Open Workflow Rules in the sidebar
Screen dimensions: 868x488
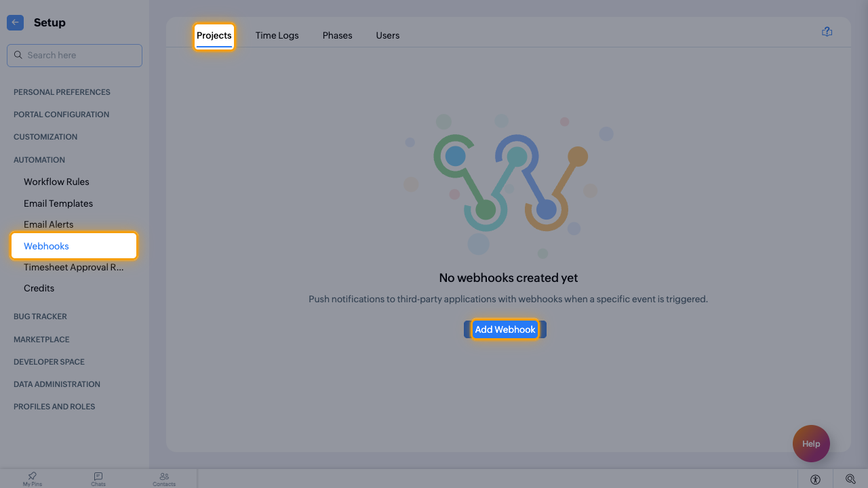56,182
